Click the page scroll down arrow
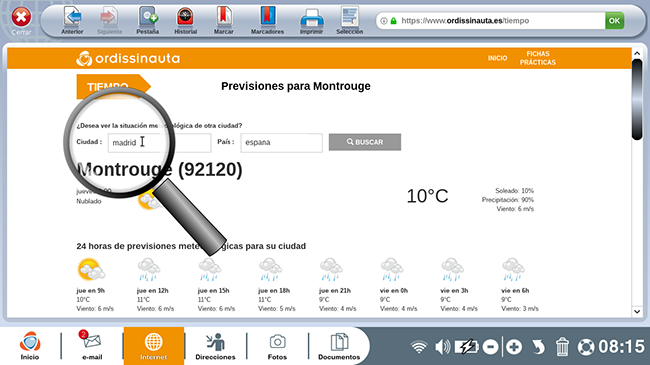 tap(637, 311)
